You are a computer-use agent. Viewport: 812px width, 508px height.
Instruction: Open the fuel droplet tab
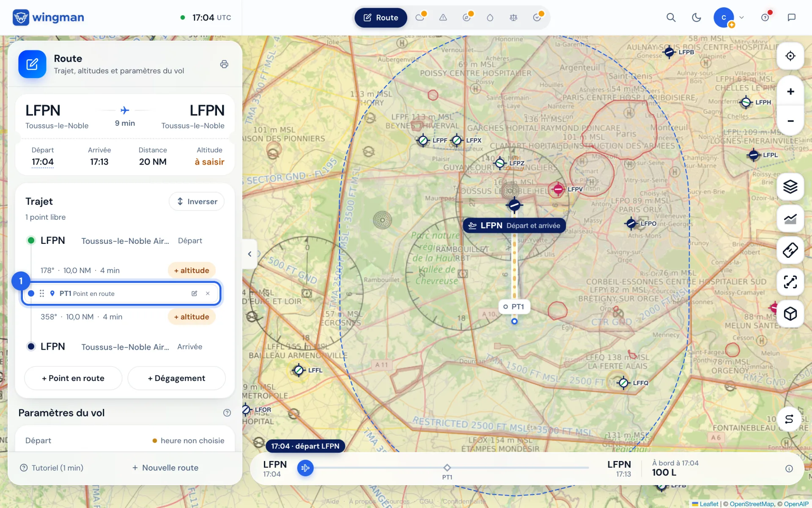(x=490, y=17)
